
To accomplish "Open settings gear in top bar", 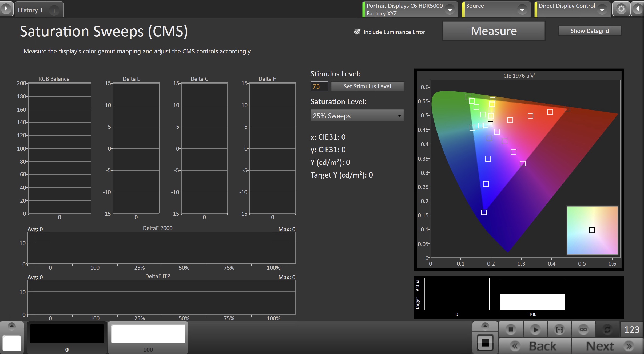I will [x=621, y=9].
